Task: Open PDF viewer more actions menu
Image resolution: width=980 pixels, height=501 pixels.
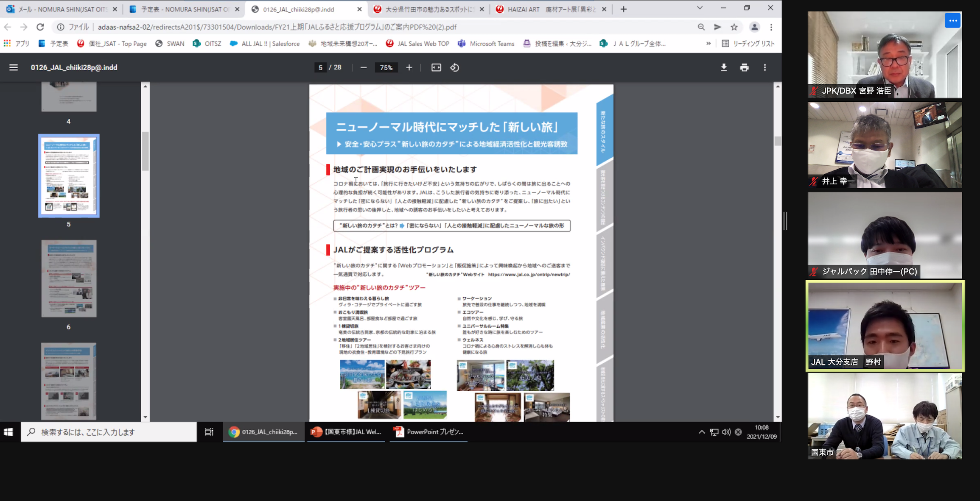Action: 765,67
